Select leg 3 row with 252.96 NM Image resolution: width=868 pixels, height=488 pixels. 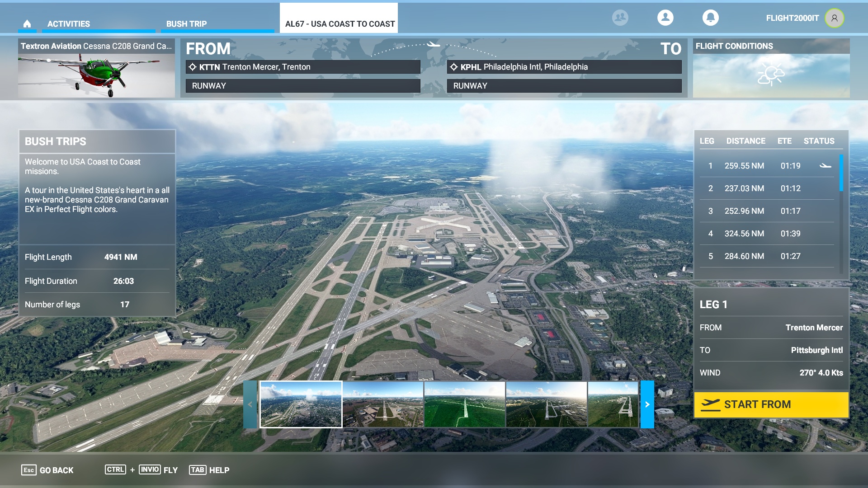tap(767, 211)
